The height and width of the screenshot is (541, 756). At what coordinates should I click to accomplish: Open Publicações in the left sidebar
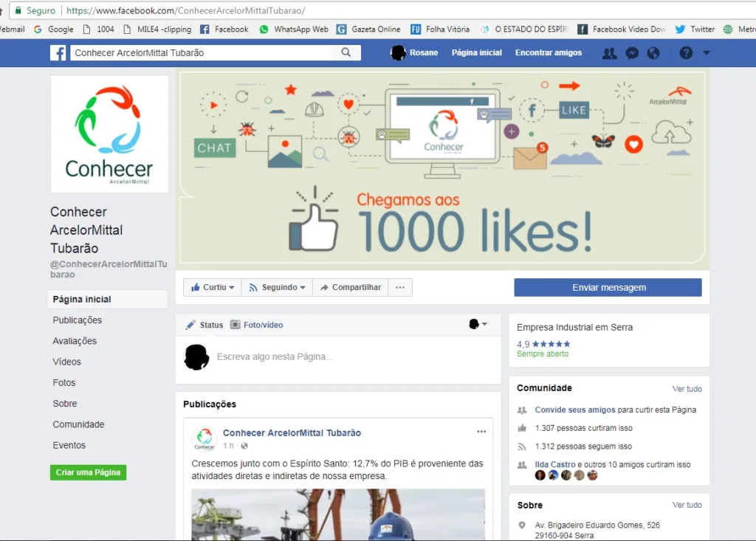[x=77, y=320]
